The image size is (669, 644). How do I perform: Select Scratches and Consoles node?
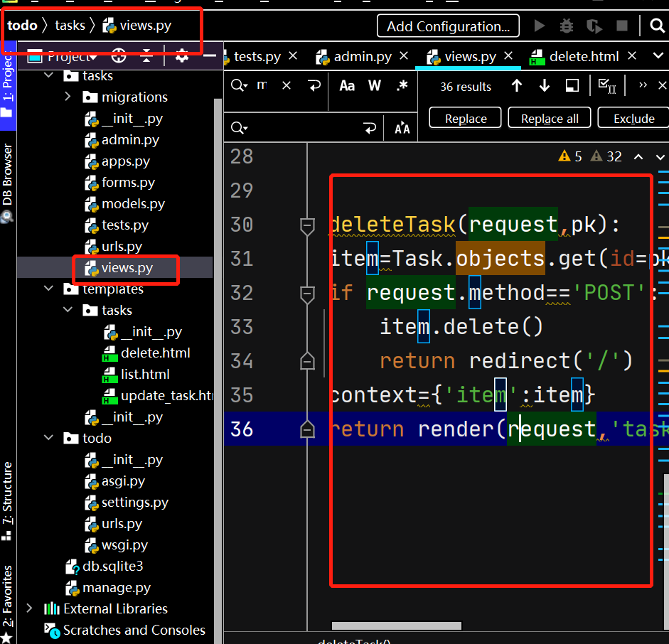134,630
